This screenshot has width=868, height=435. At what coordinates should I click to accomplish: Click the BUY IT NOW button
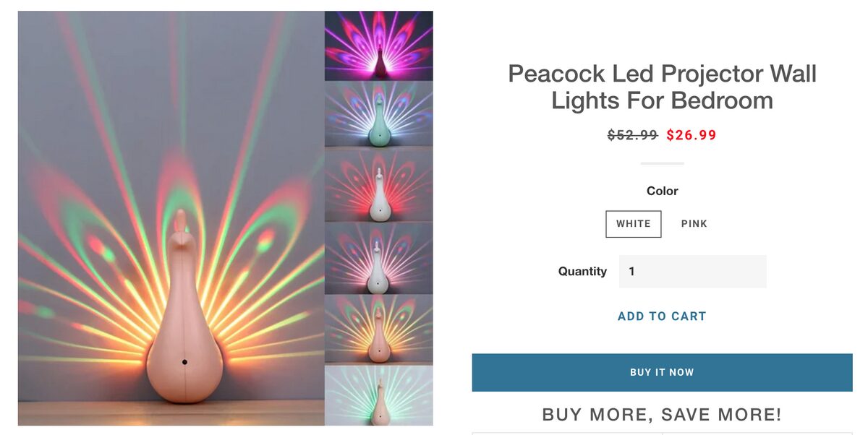pos(662,371)
